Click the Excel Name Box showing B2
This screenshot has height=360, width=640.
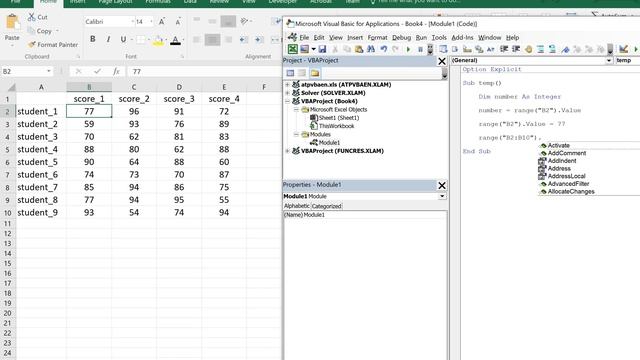pyautogui.click(x=27, y=71)
